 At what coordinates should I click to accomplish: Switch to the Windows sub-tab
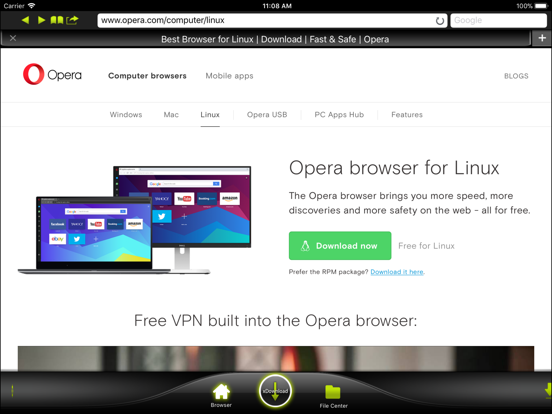point(126,115)
